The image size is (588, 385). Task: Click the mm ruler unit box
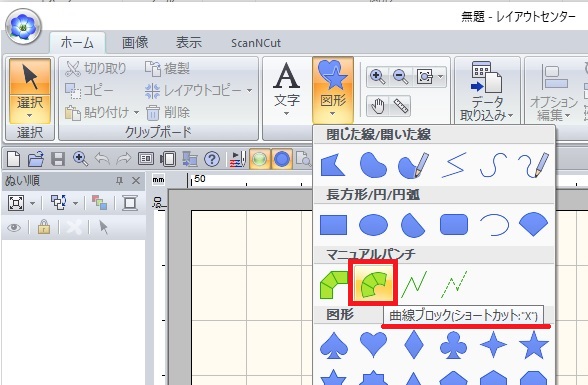pos(158,180)
